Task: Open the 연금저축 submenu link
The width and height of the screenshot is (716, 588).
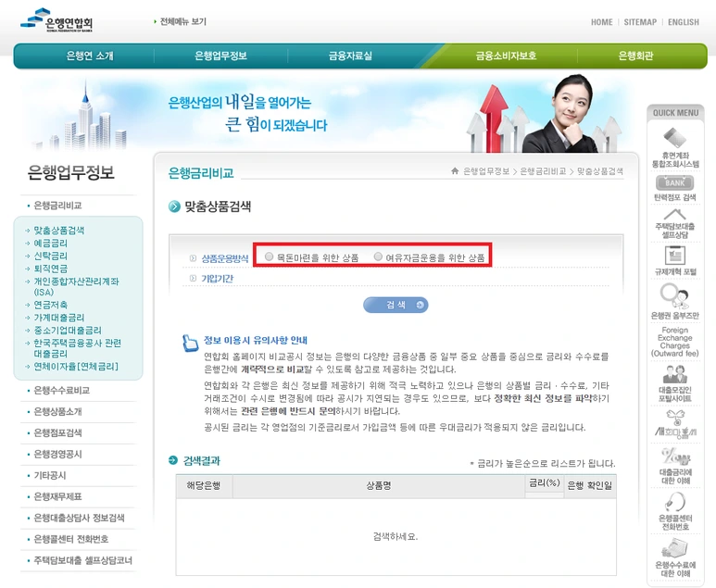Action: click(x=51, y=305)
